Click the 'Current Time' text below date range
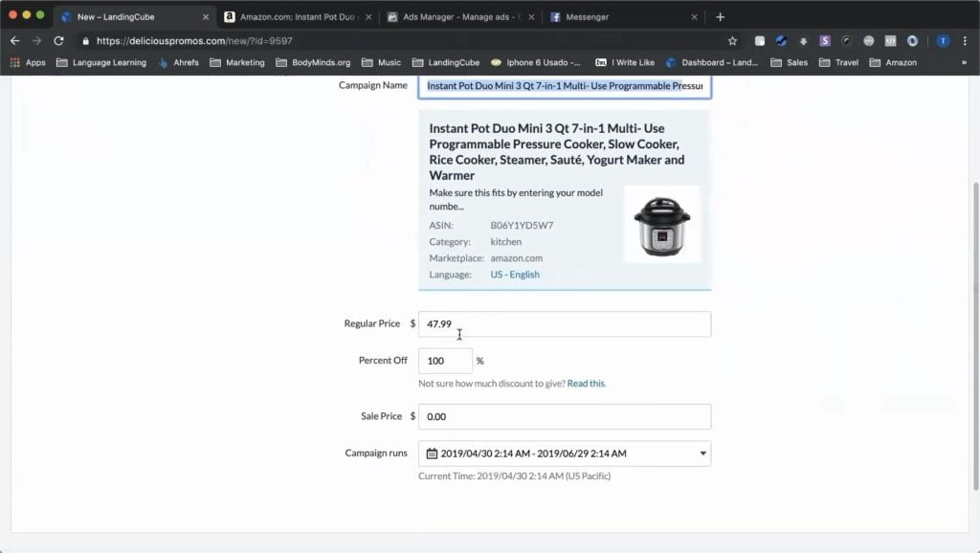The image size is (980, 553). coord(514,476)
